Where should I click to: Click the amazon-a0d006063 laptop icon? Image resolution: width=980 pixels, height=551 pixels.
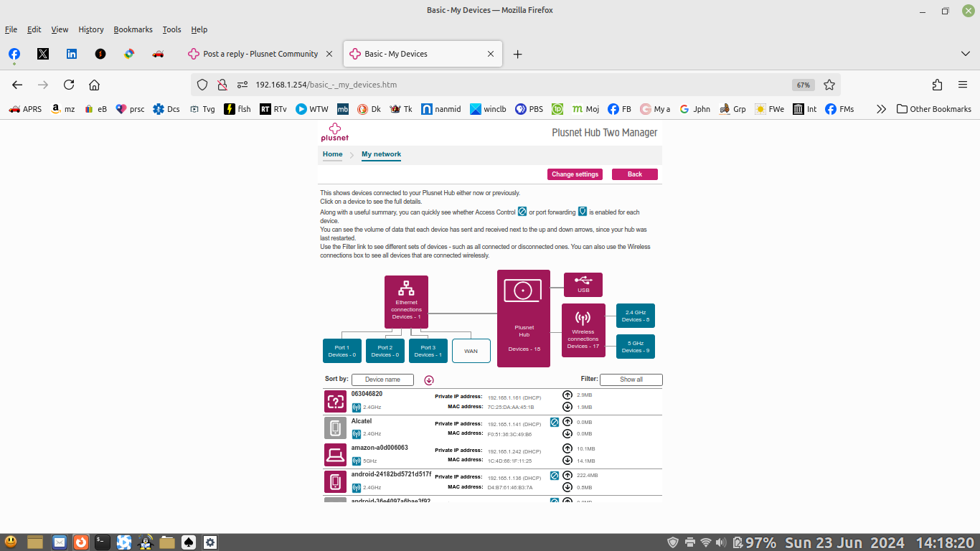335,454
